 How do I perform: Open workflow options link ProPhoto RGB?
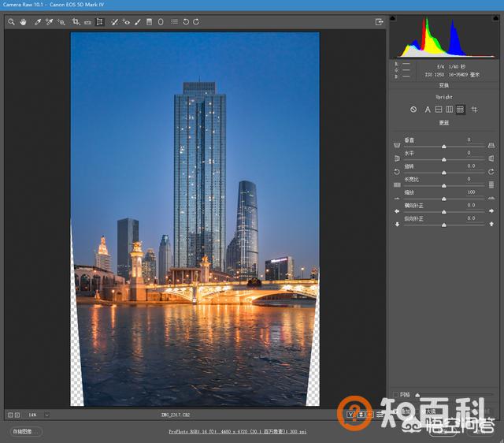click(238, 432)
